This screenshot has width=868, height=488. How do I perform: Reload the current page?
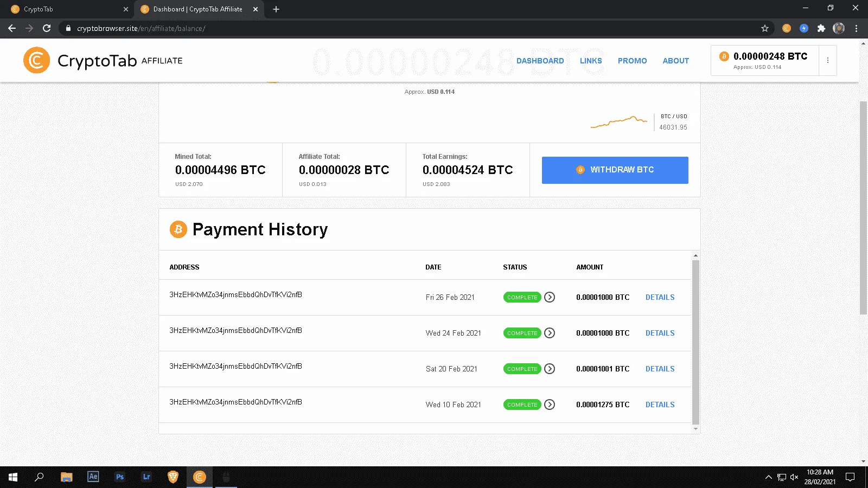point(47,28)
